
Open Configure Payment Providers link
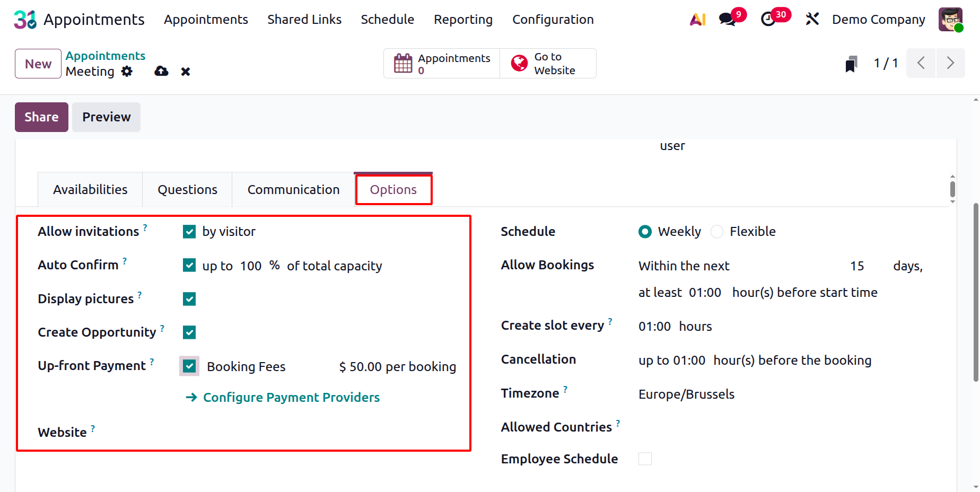(x=291, y=398)
